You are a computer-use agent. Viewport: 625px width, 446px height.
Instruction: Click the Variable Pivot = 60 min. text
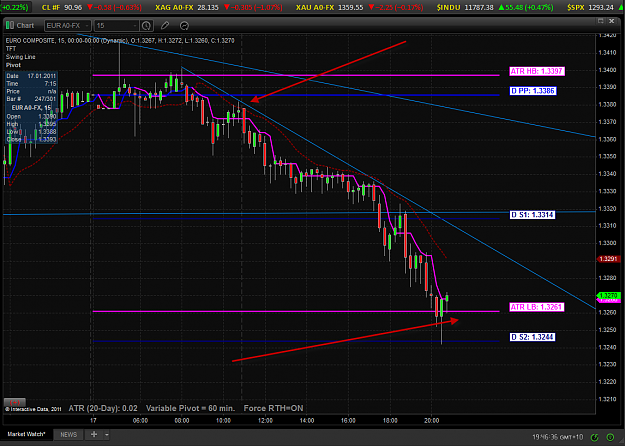[x=191, y=408]
